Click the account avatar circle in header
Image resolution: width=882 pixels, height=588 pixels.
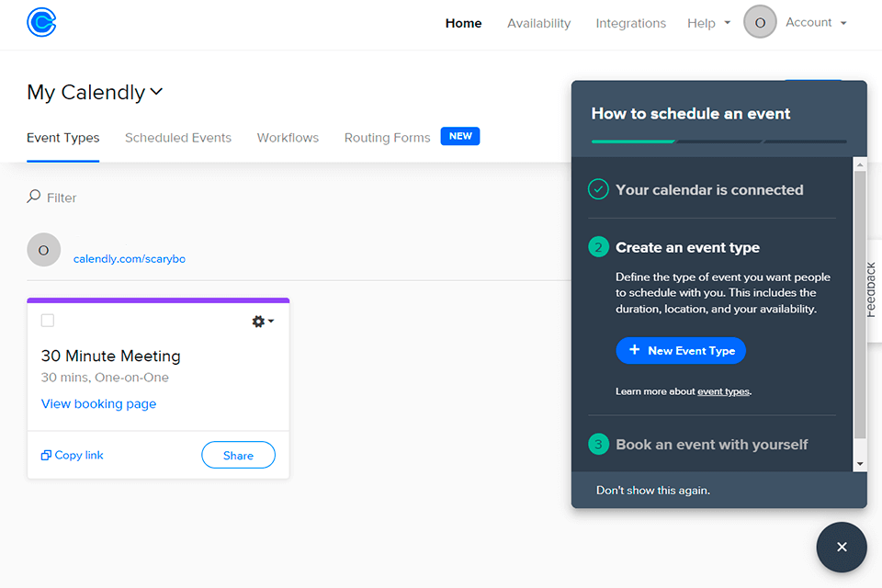(760, 23)
